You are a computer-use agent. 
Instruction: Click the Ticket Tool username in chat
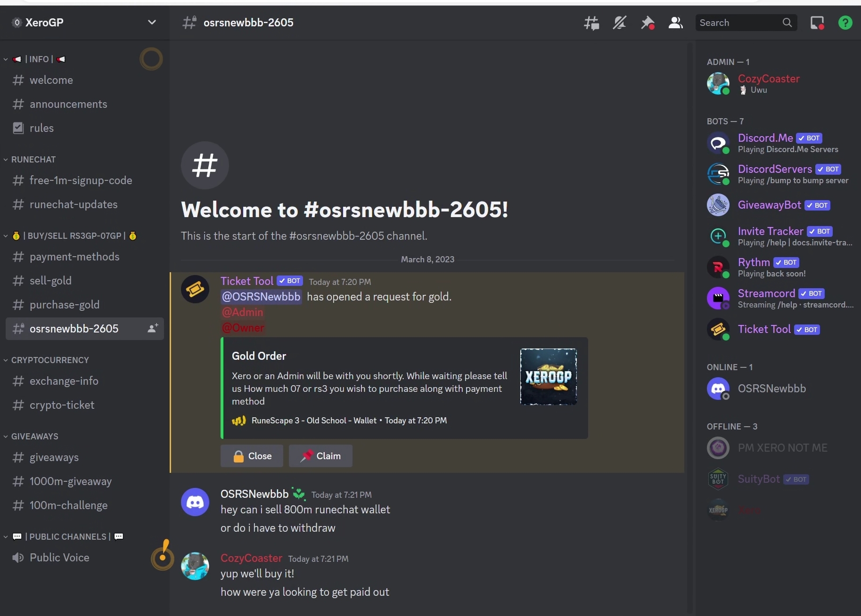247,281
